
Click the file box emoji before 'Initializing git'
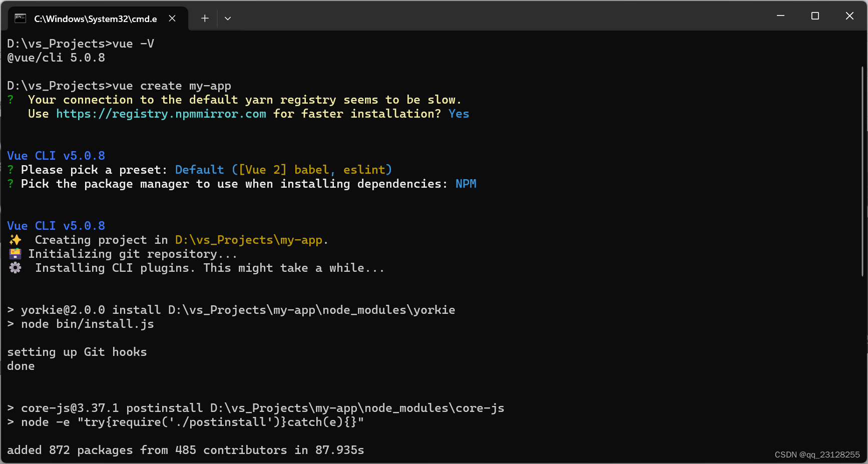(x=16, y=254)
